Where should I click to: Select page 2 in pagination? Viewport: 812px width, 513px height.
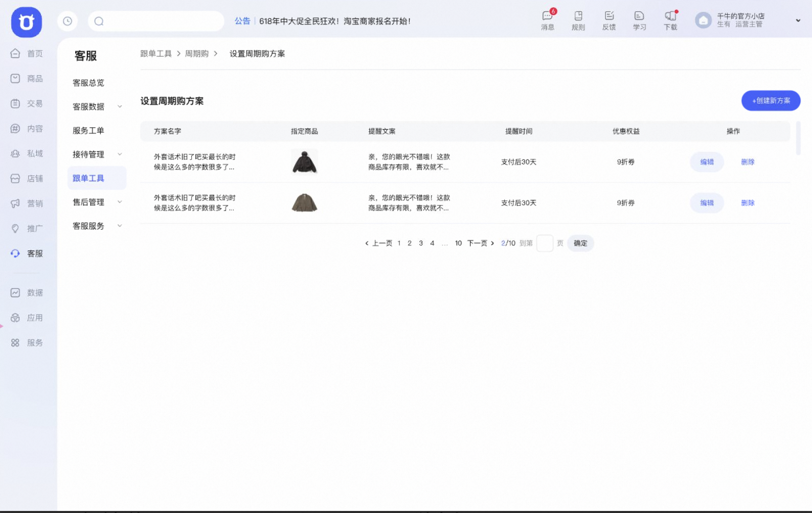(410, 243)
